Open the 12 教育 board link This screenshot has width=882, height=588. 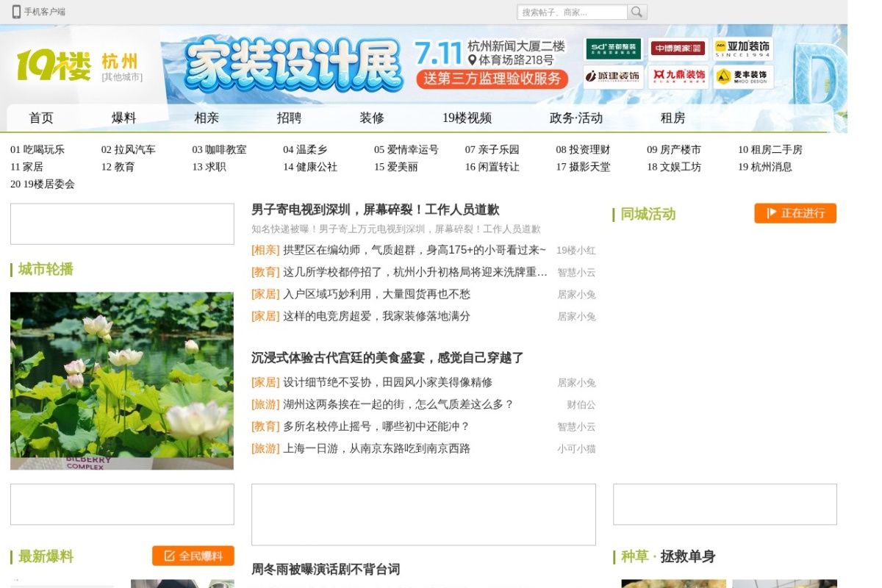click(118, 167)
